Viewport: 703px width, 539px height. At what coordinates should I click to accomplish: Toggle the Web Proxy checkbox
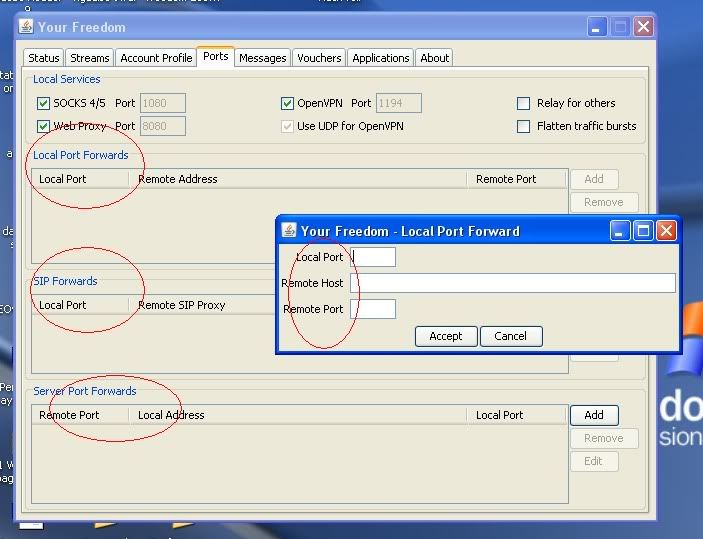click(x=43, y=126)
